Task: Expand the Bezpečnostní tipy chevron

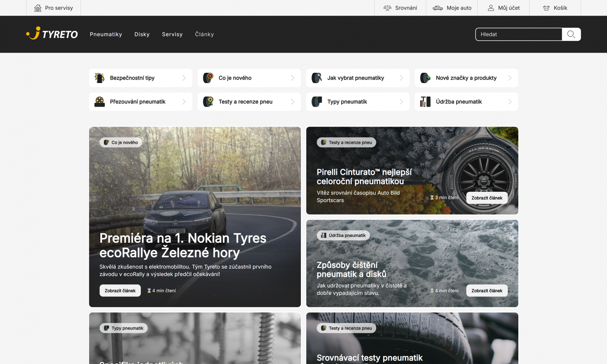Action: point(184,78)
